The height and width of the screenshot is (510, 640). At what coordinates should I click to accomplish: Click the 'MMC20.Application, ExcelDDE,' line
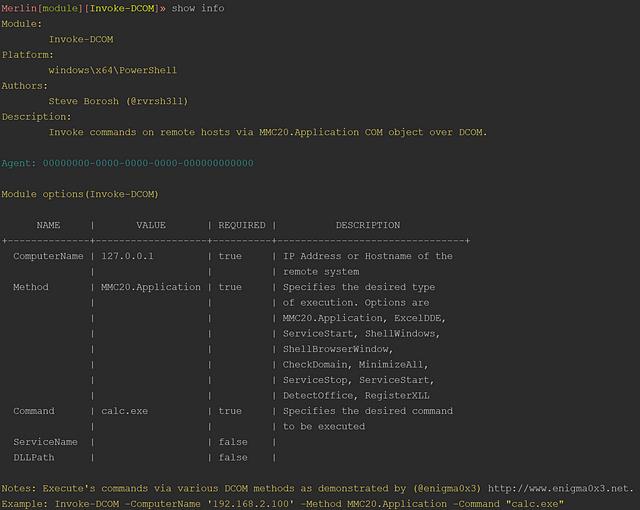pyautogui.click(x=364, y=318)
